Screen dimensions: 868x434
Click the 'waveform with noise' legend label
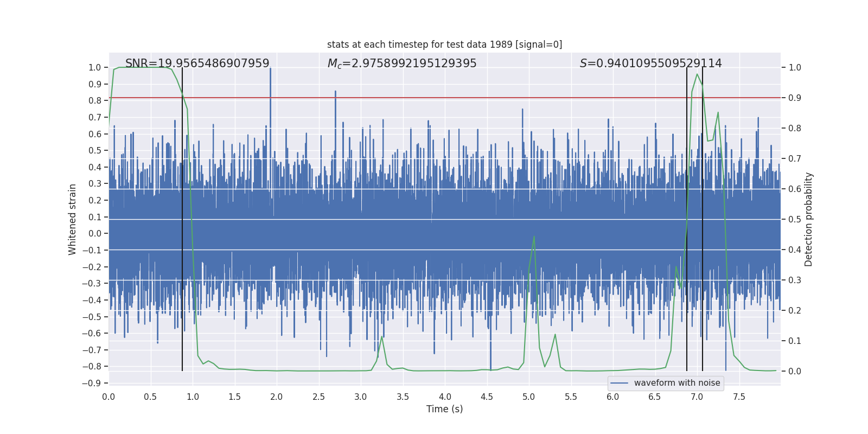click(x=676, y=383)
